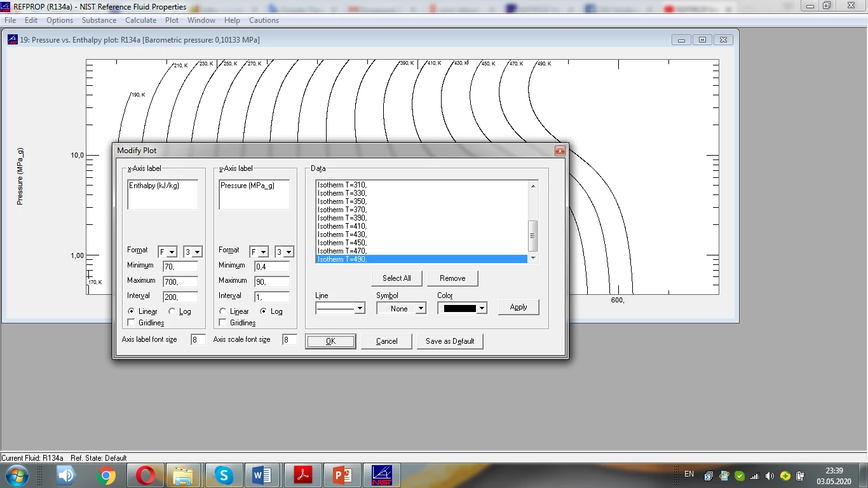Open the Windows Start menu
This screenshot has width=868, height=488.
[16, 475]
